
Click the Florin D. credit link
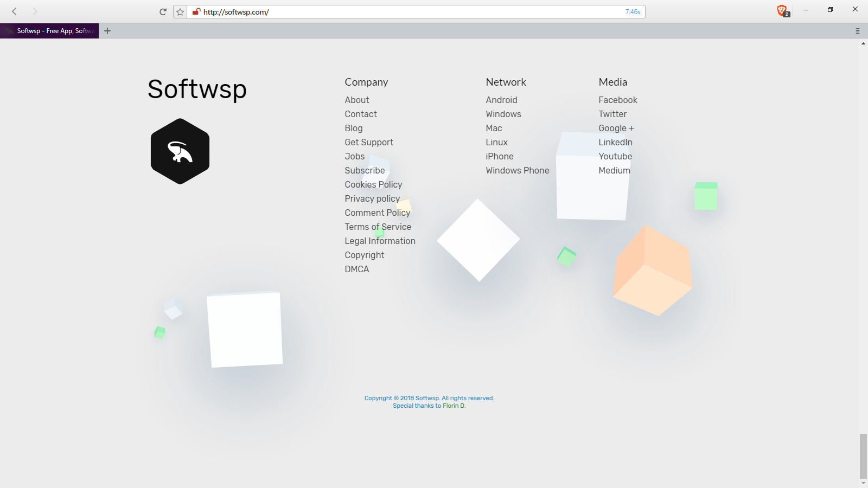(x=454, y=406)
